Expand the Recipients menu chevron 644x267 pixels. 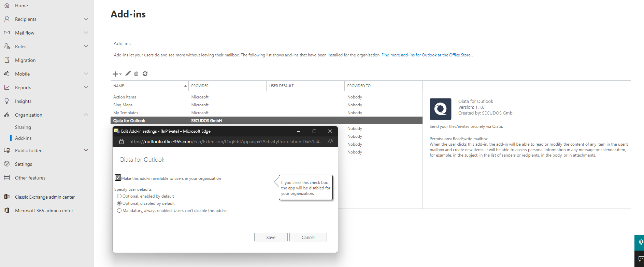(x=86, y=19)
